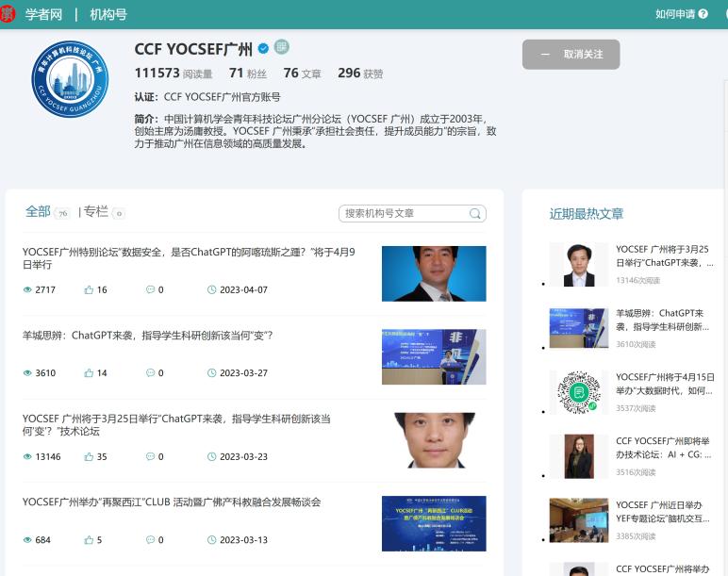Screen dimensions: 728x576
Task: Like the article with 35 thumbs up
Action: click(89, 456)
